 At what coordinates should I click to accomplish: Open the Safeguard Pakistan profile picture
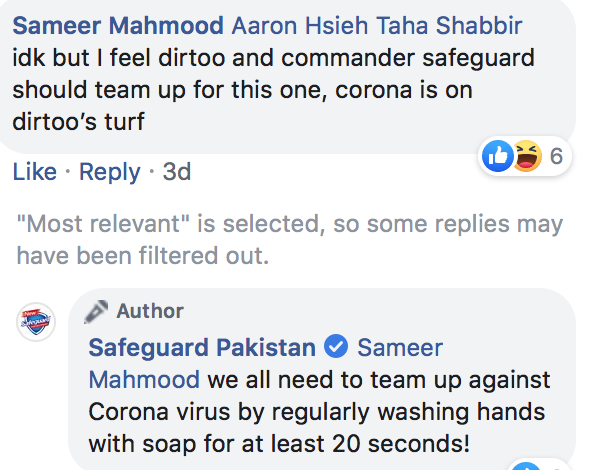pos(36,322)
